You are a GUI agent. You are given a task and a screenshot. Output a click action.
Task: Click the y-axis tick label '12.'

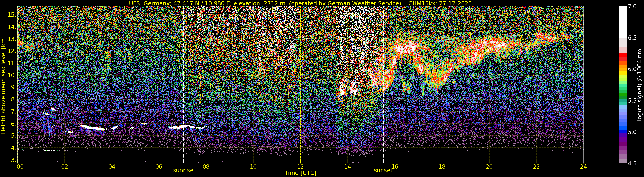tap(12, 51)
